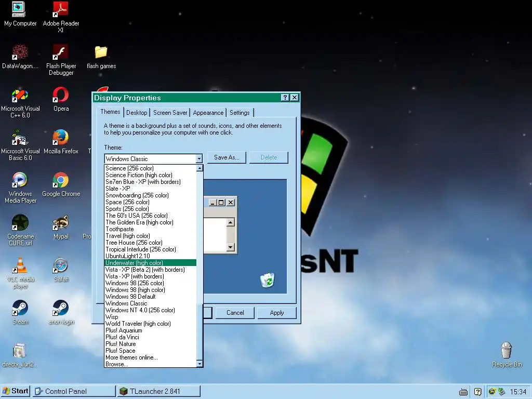Collapse the Theme combo box arrow
Screen dimensions: 532x399
(x=199, y=159)
